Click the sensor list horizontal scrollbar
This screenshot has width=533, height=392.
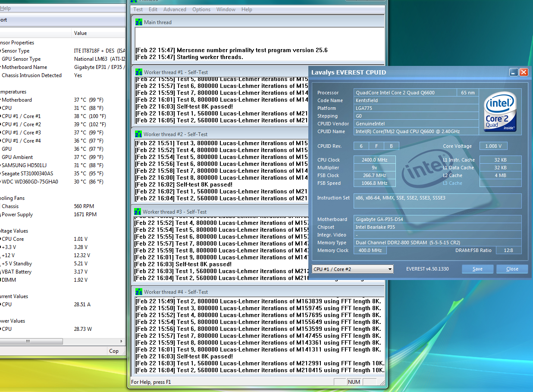(x=31, y=341)
